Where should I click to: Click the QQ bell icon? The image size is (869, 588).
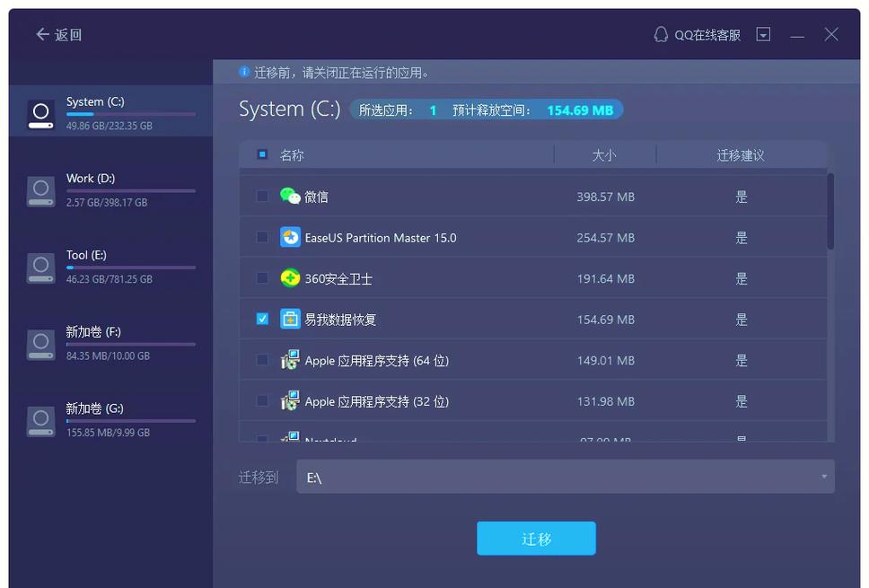point(661,34)
